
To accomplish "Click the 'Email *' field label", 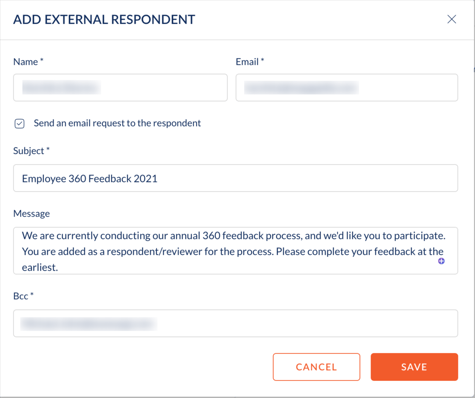I will 250,62.
